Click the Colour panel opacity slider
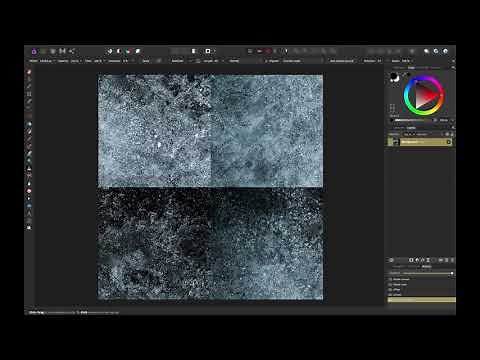Image resolution: width=480 pixels, height=360 pixels. pos(413,120)
